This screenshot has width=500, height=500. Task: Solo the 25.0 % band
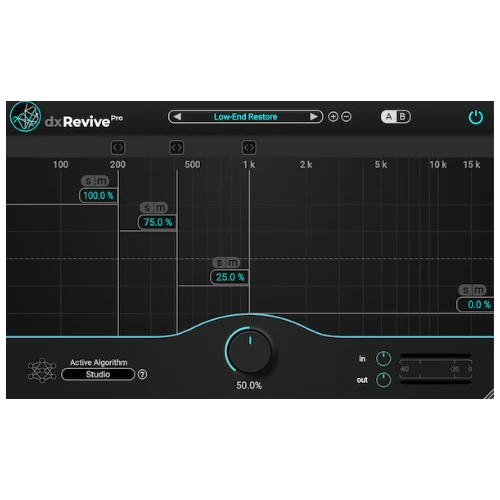click(219, 263)
